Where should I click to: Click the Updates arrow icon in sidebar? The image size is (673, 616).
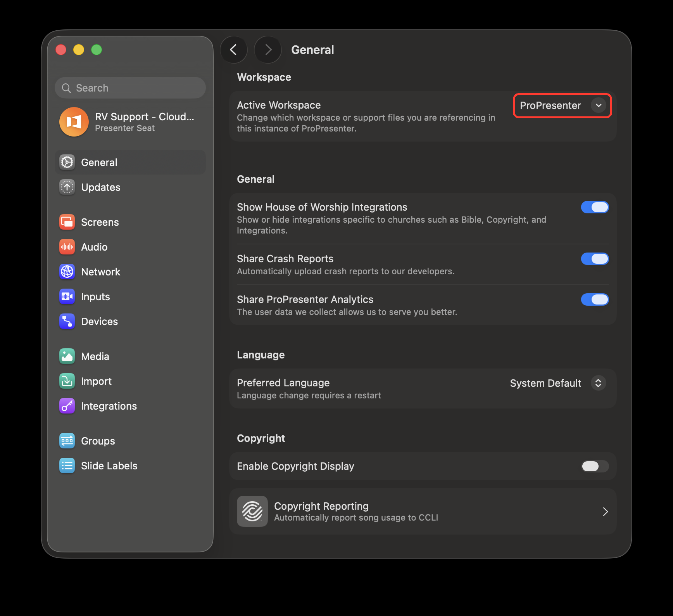click(x=67, y=187)
